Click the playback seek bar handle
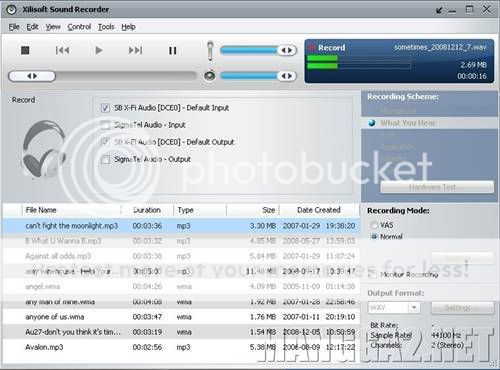 32,76
